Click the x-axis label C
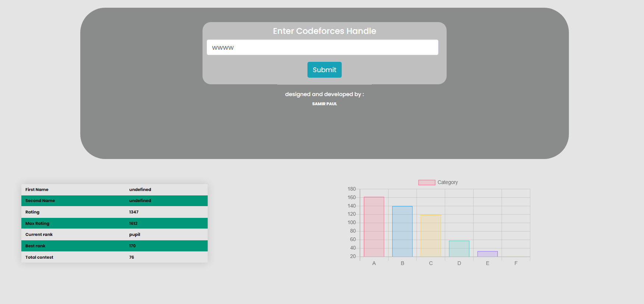This screenshot has height=304, width=644. point(431,263)
